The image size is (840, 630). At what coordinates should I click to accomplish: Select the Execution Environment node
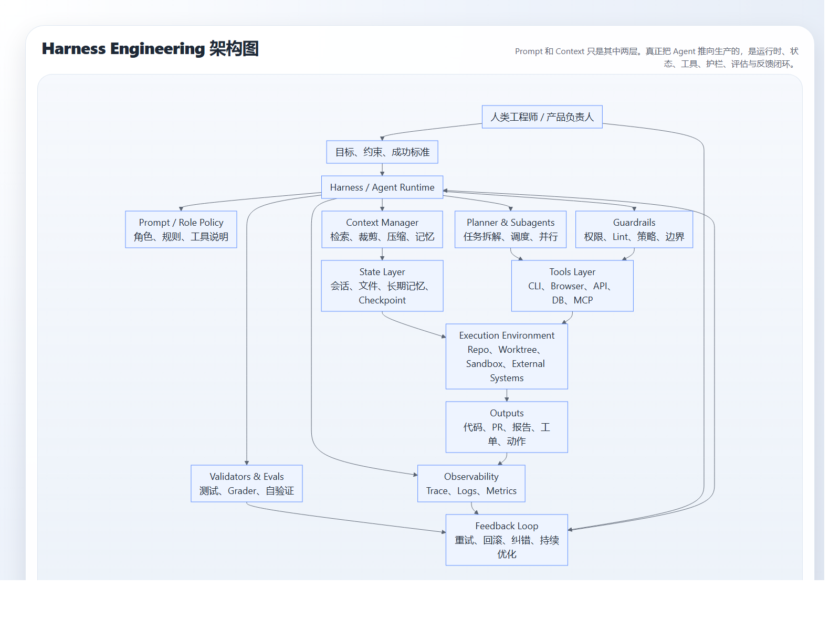(507, 356)
